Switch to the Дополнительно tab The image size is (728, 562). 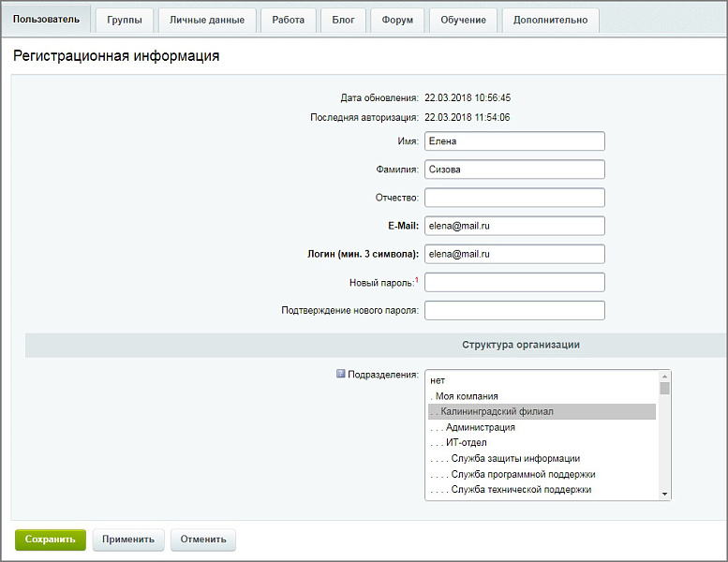(x=550, y=20)
